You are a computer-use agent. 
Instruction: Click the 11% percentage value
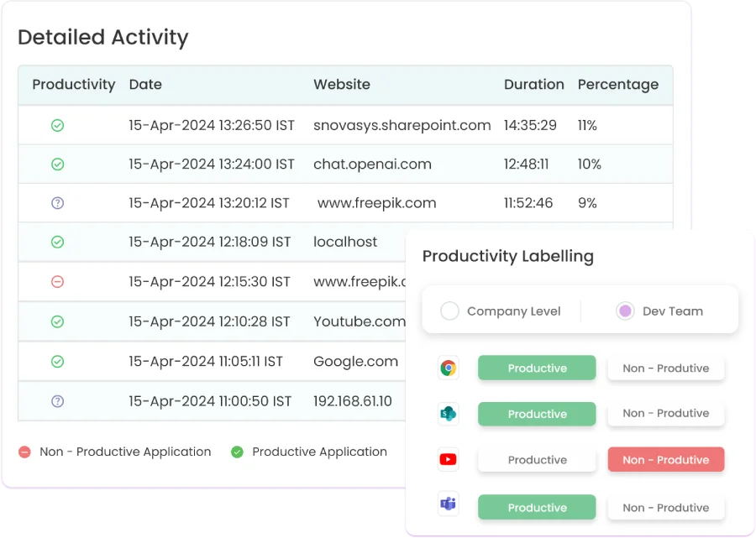pyautogui.click(x=587, y=126)
